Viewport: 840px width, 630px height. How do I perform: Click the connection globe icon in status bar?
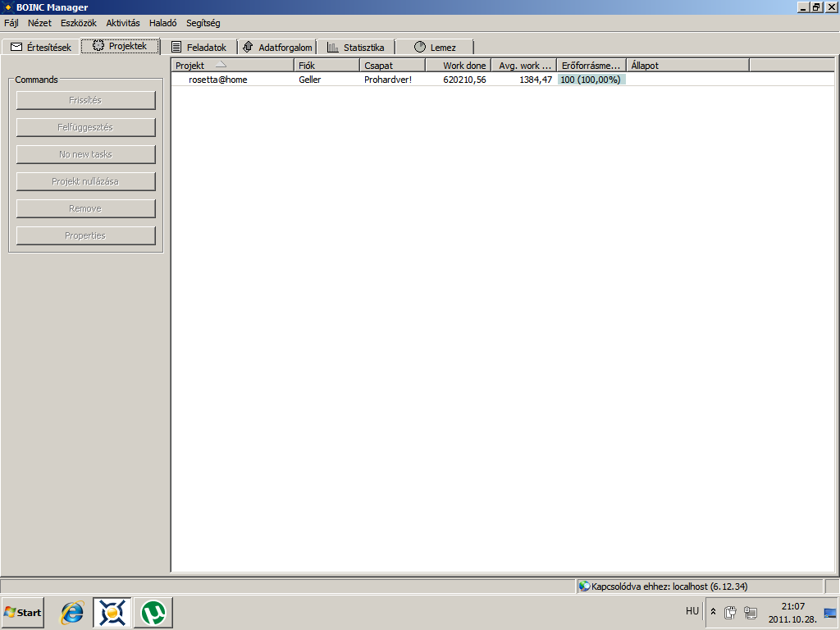(584, 586)
